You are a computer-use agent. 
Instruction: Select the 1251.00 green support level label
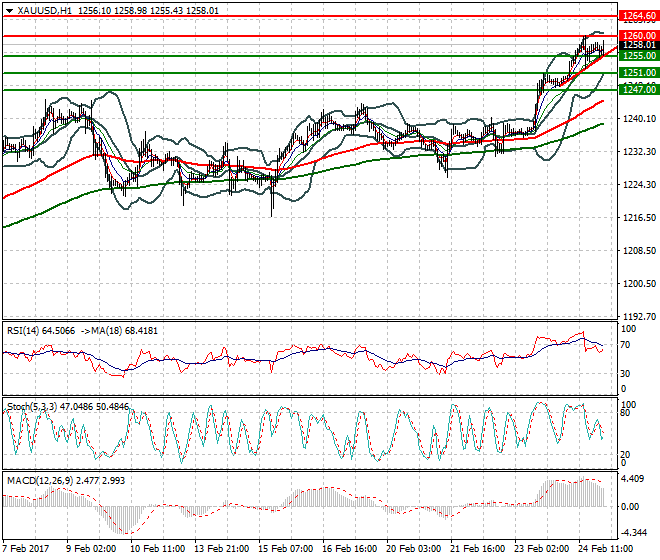[639, 73]
